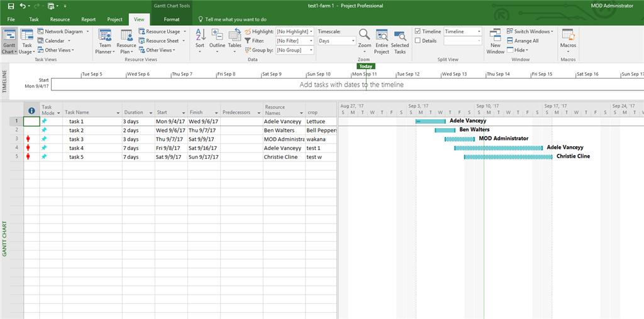
Task: Click the task 1 Gantt bar
Action: pyautogui.click(x=430, y=121)
